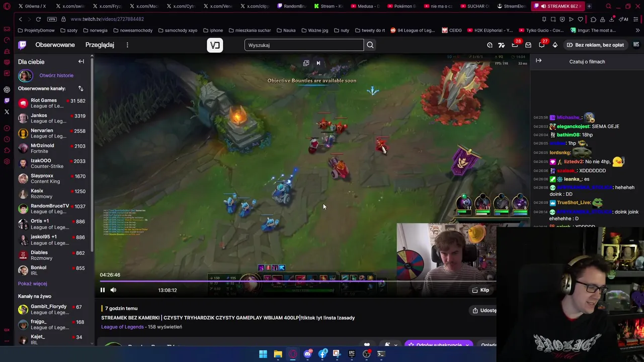Open the Nauka bookmark folder

286,30
